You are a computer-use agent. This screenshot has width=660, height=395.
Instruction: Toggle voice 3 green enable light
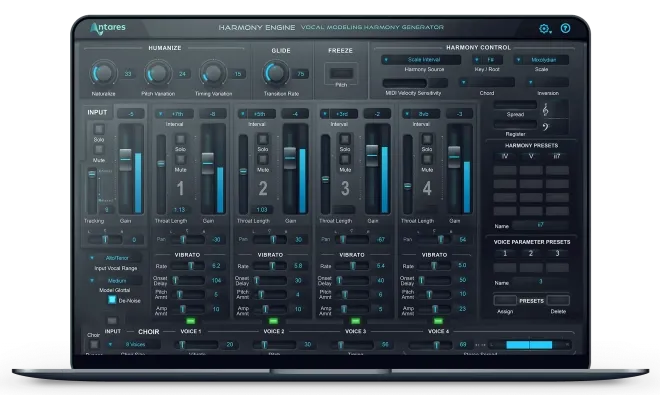356,321
